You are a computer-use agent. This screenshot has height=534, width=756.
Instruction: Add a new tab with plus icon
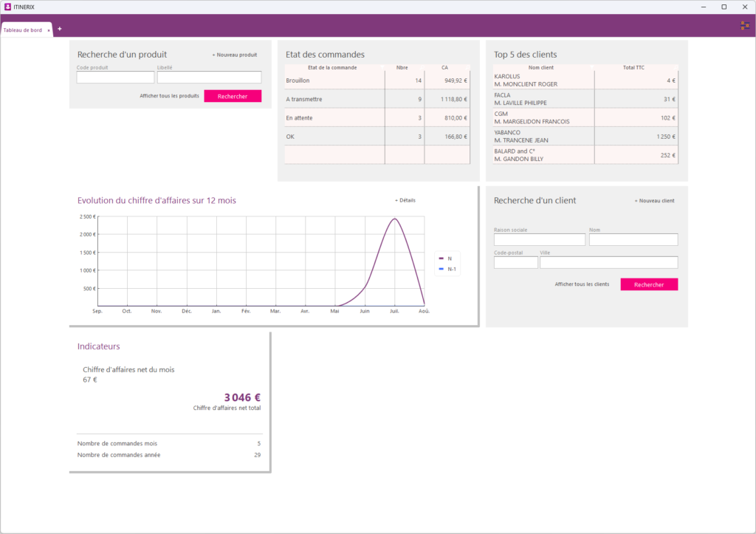pos(60,29)
